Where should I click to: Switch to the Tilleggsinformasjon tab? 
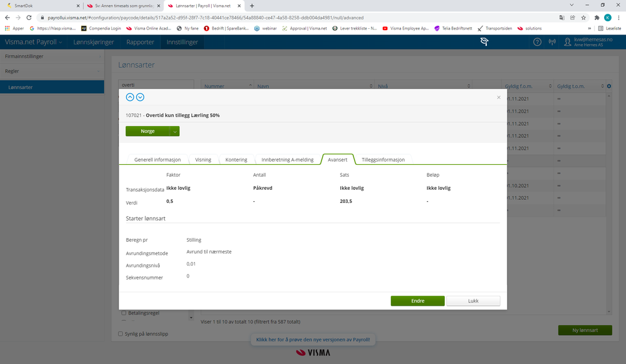point(383,160)
